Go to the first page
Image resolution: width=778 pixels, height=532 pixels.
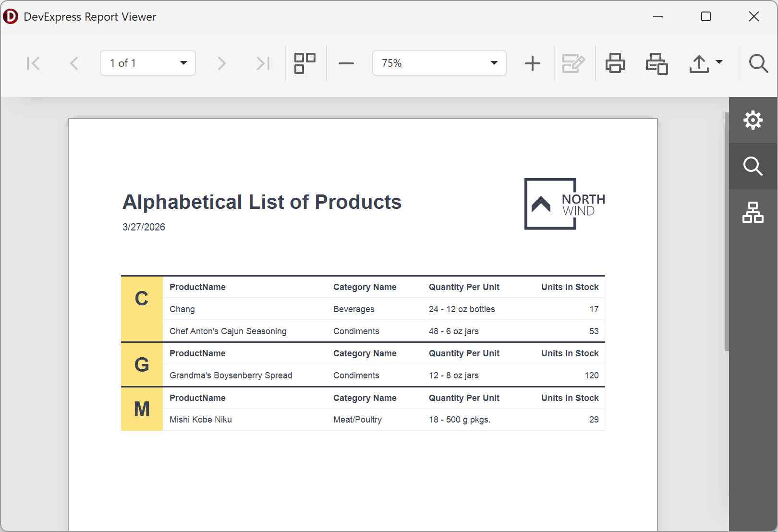(33, 63)
